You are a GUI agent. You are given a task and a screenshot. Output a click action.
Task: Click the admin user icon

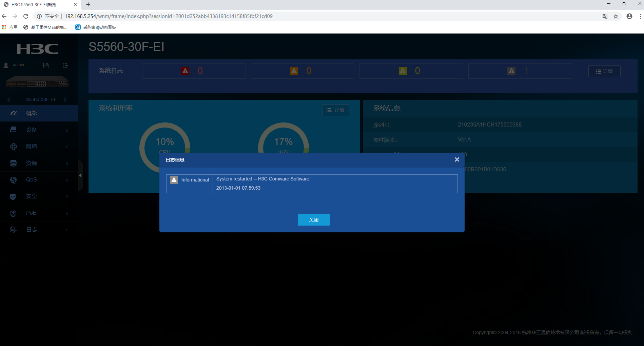tap(6, 65)
